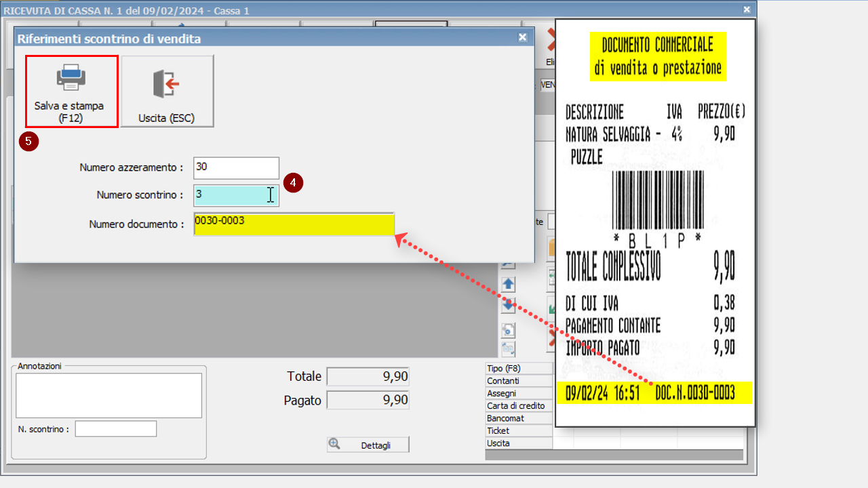Click the document settings gear icon
The height and width of the screenshot is (488, 868).
[508, 331]
